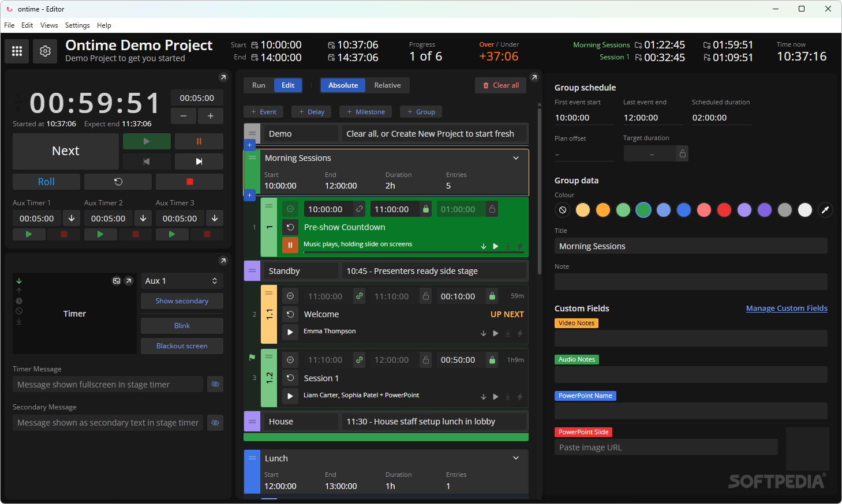This screenshot has width=842, height=504.
Task: Toggle the lock on Target duration
Action: click(683, 153)
